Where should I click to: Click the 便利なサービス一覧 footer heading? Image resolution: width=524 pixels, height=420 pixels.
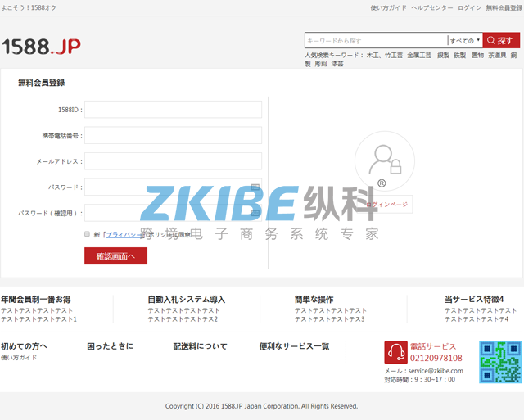(x=295, y=346)
